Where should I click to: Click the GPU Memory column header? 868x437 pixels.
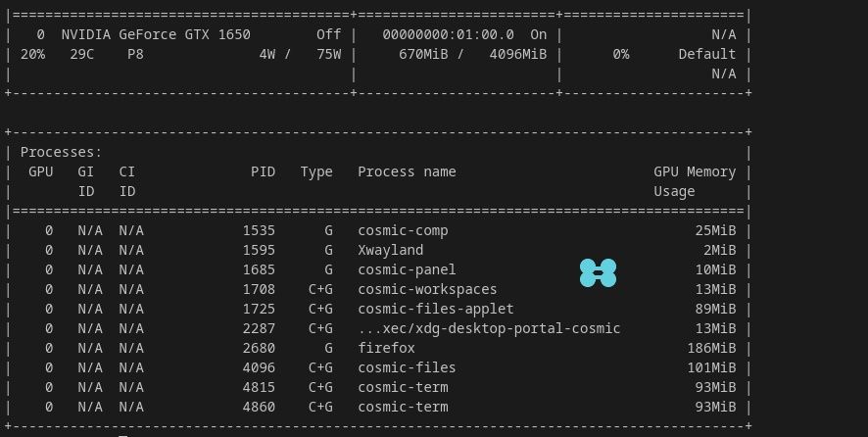point(695,171)
